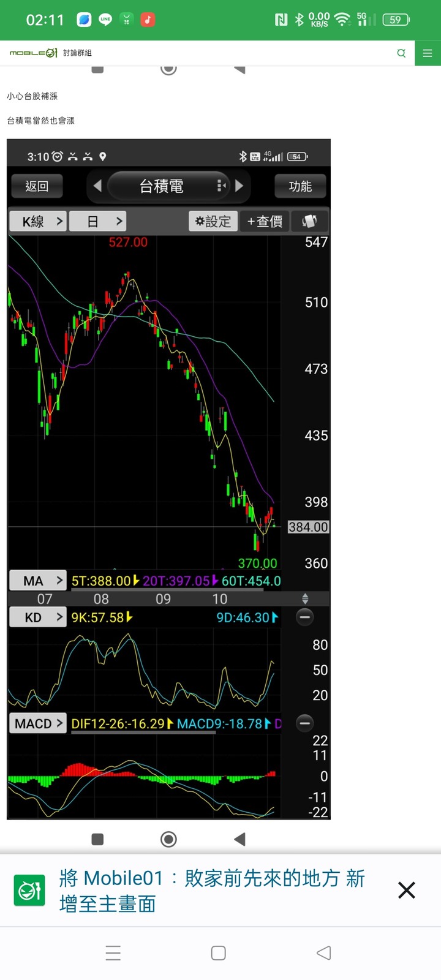Tap the Bluetooth status icon in top bar
The width and height of the screenshot is (441, 980).
coord(299,20)
